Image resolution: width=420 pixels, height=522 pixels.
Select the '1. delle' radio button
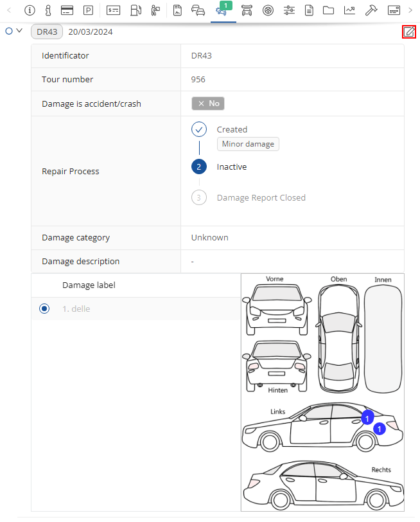44,309
